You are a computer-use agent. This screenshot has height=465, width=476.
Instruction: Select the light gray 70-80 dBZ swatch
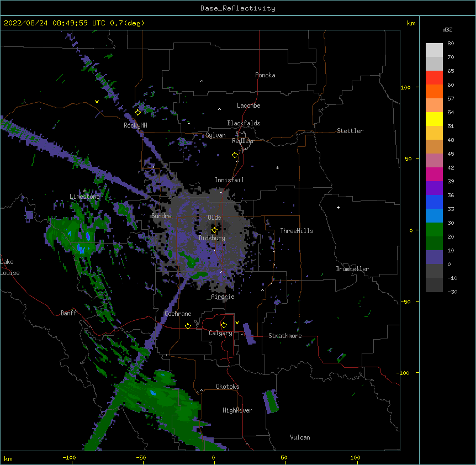click(x=434, y=50)
